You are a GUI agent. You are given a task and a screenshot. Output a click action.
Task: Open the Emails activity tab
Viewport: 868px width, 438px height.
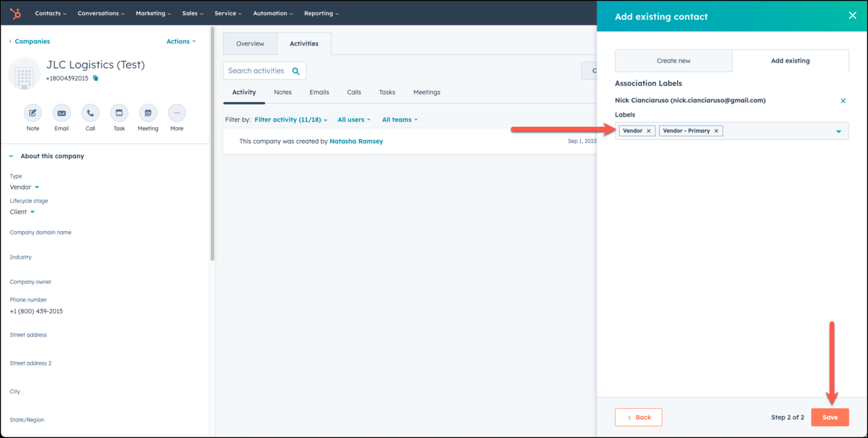click(319, 92)
